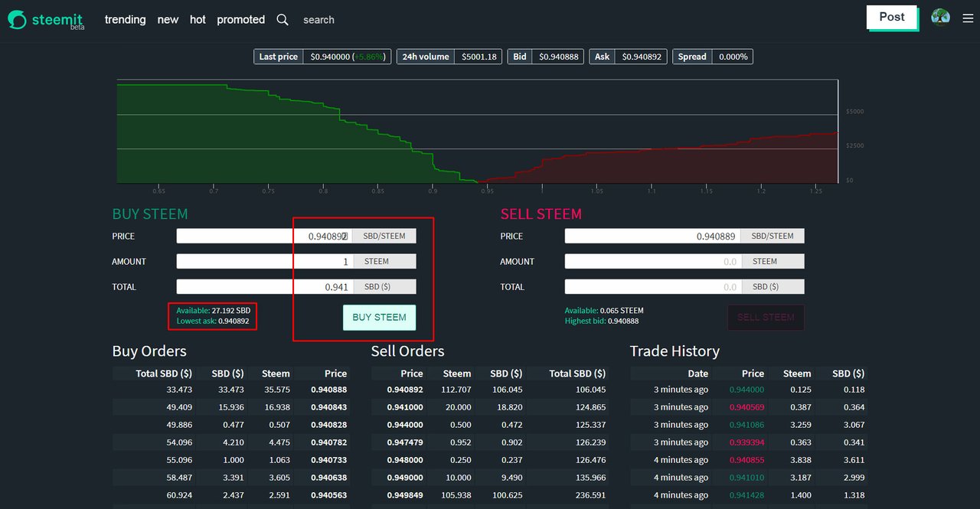Screen dimensions: 980x509
Task: Focus the buy amount input field
Action: click(264, 261)
